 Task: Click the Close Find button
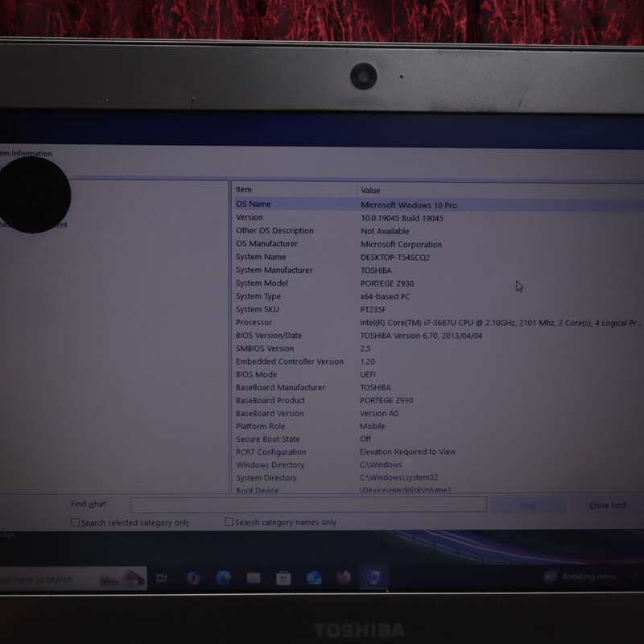click(608, 506)
